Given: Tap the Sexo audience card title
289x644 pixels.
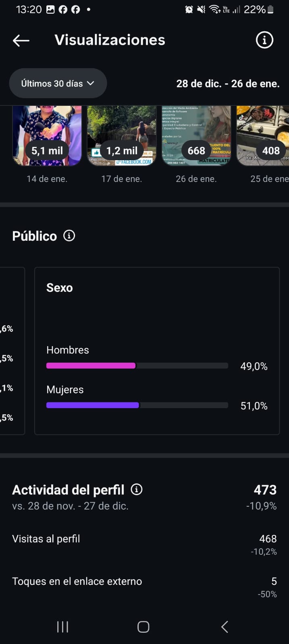Looking at the screenshot, I should [x=60, y=288].
